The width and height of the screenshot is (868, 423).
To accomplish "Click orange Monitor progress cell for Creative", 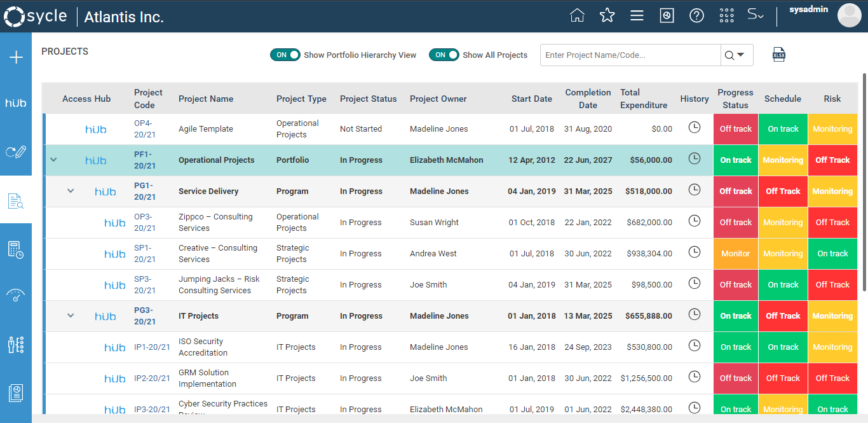I will pyautogui.click(x=736, y=254).
